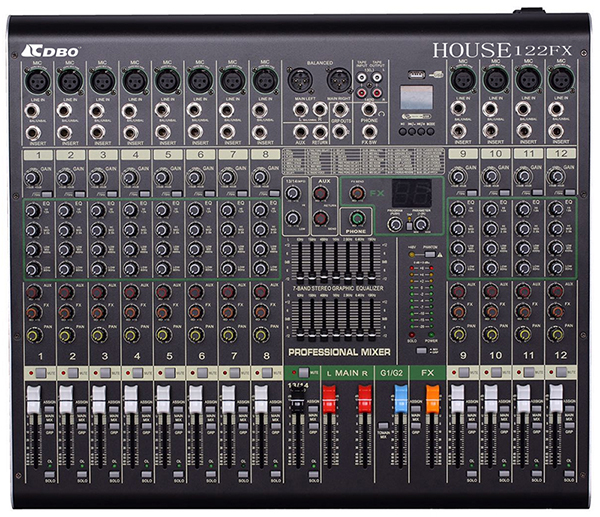Viewport: 600px width, 517px height.
Task: Click channel 7 orange FX knob
Action: point(228,312)
